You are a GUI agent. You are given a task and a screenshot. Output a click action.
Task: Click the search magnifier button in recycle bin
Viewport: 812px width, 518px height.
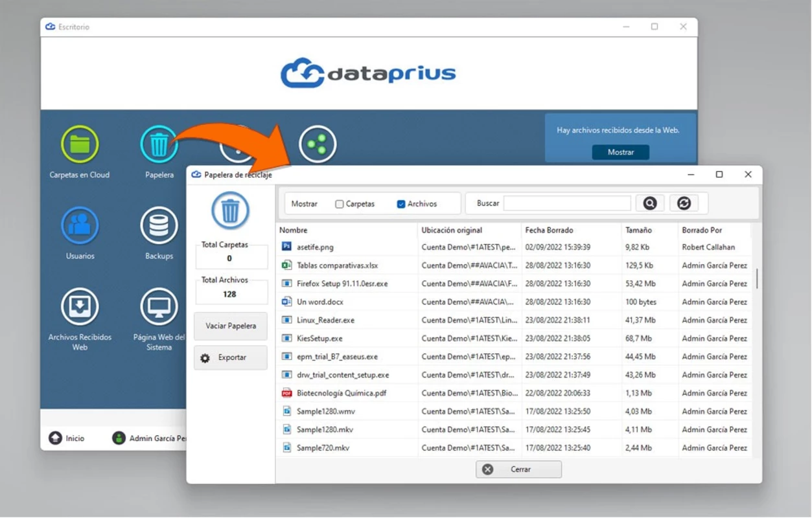point(650,203)
